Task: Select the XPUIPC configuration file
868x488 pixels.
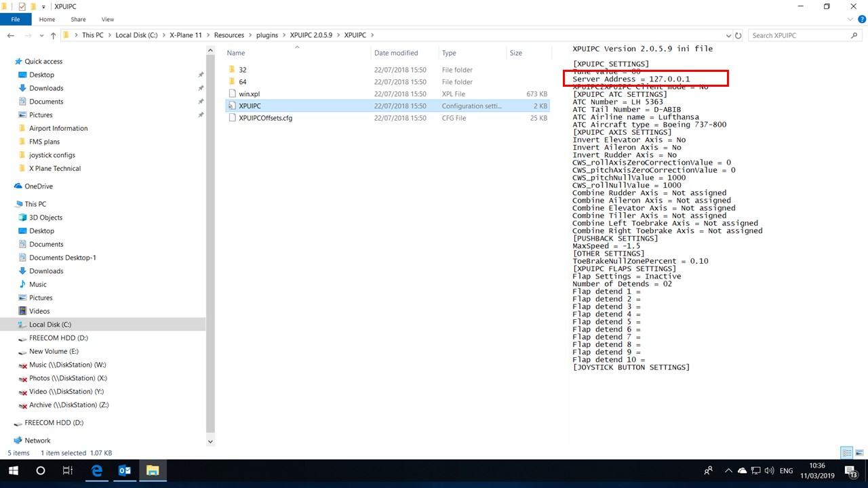Action: pos(387,106)
